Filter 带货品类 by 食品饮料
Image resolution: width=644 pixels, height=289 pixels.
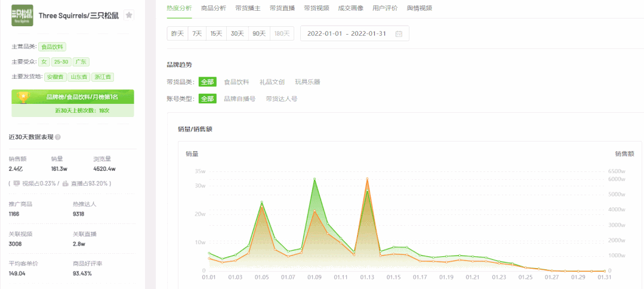tap(236, 82)
